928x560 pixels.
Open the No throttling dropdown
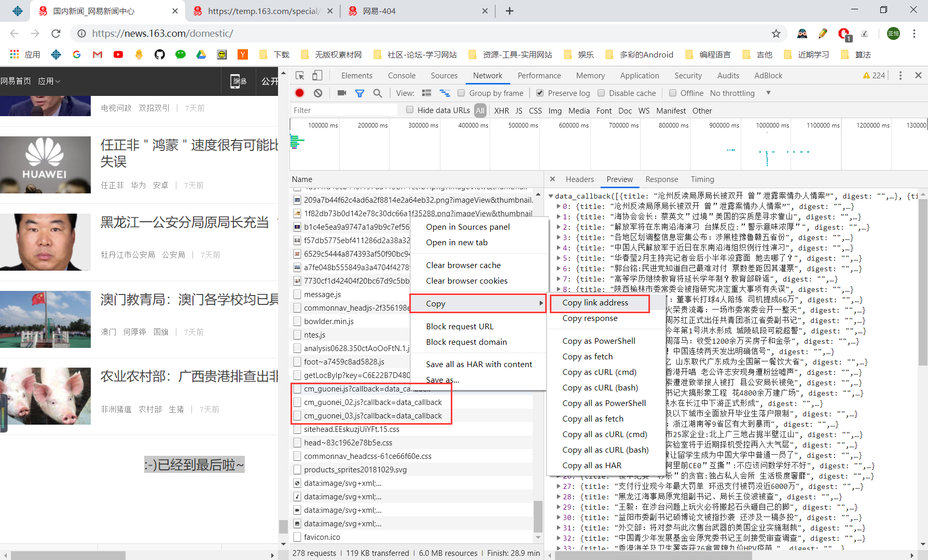click(740, 93)
